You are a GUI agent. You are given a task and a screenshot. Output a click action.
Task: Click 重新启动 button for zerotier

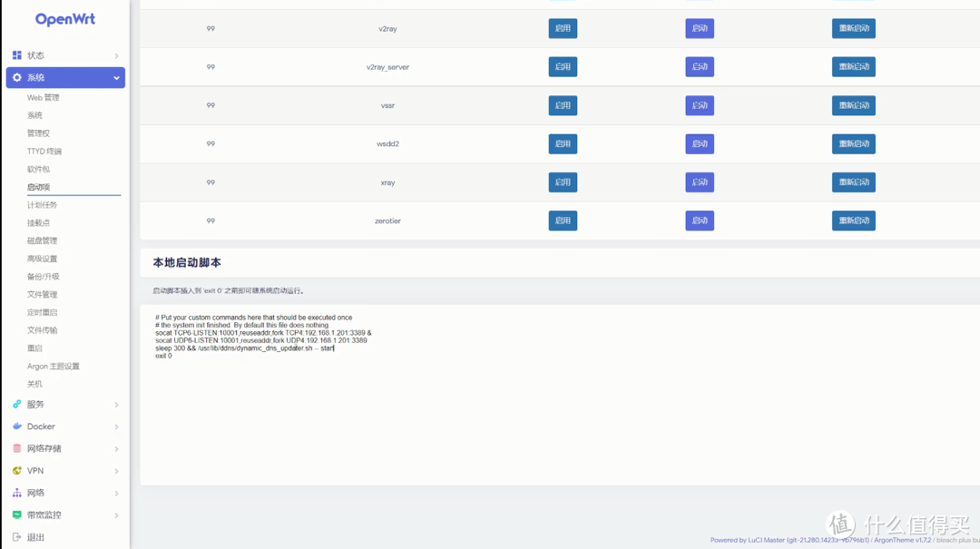click(x=853, y=221)
